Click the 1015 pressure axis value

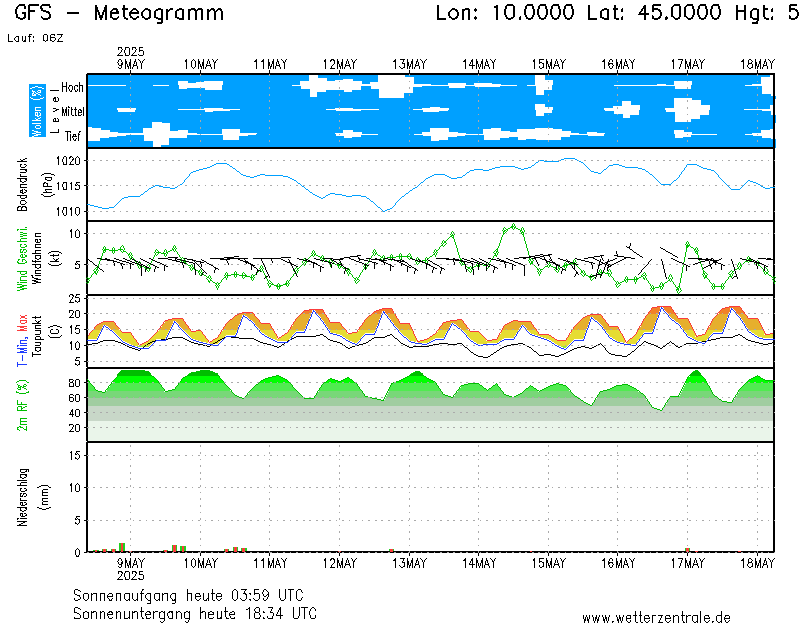point(68,186)
